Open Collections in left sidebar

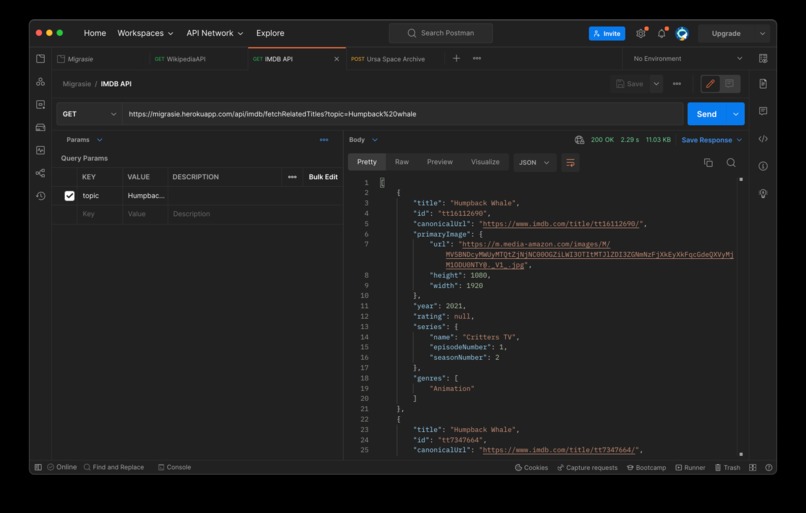(41, 59)
